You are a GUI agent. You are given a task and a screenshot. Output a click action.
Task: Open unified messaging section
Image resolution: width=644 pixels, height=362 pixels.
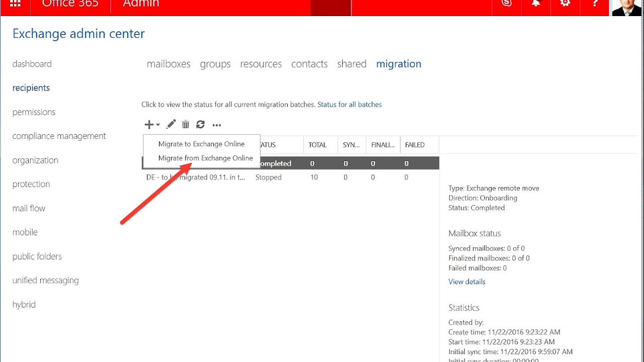[46, 281]
